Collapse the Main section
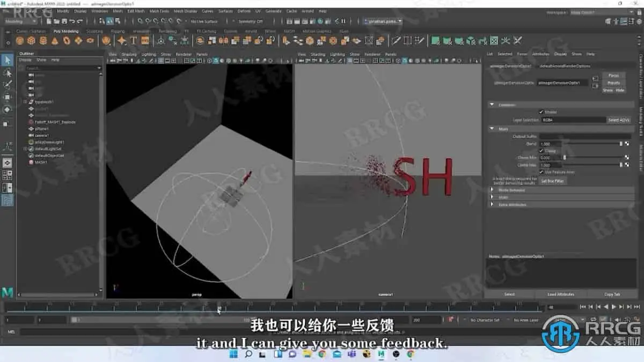644x362 pixels. pyautogui.click(x=492, y=129)
